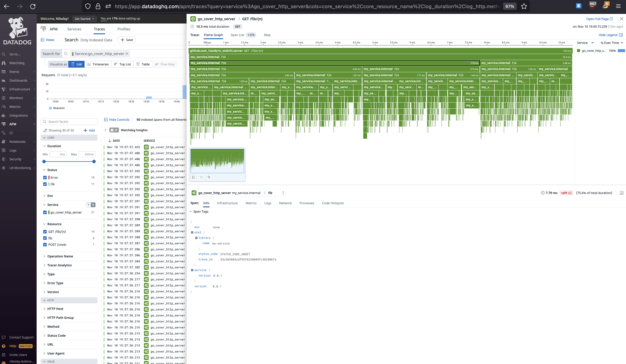Uncheck the Error status checkbox
Screen dimensions: 626x364
[x=45, y=177]
